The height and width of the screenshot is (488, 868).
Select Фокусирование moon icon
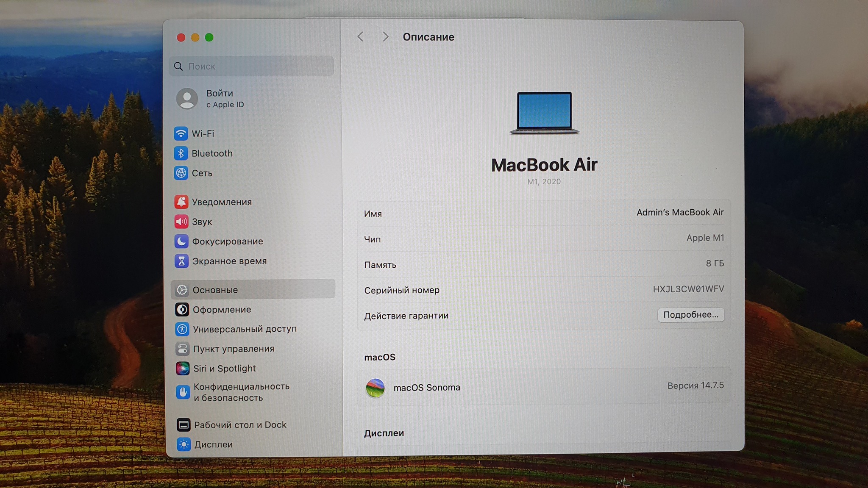pos(181,241)
